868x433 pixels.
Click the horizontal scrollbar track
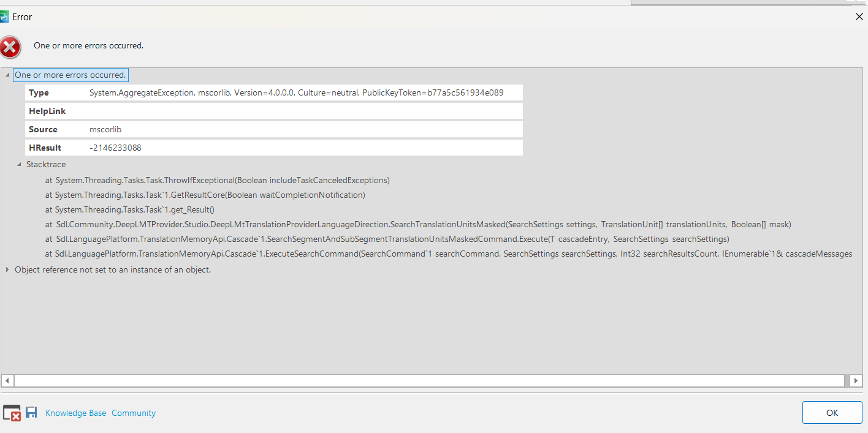[429, 380]
